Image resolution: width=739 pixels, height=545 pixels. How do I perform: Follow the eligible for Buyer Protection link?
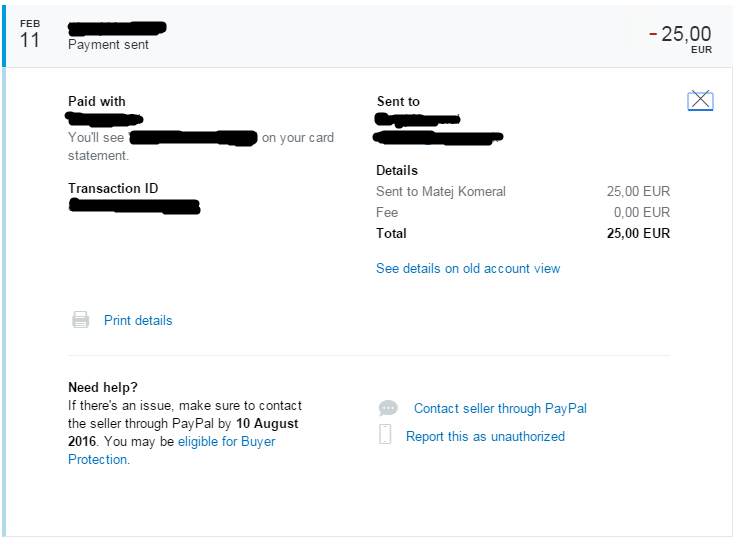pos(226,442)
